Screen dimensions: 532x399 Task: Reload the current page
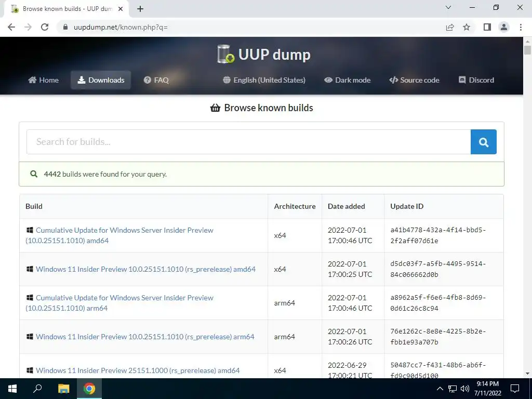click(x=45, y=27)
